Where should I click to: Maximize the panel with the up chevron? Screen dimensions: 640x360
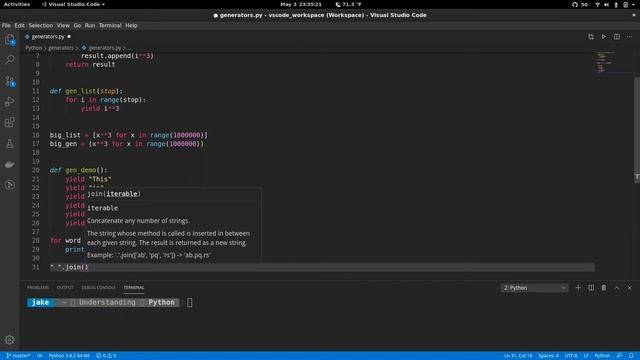pos(616,288)
